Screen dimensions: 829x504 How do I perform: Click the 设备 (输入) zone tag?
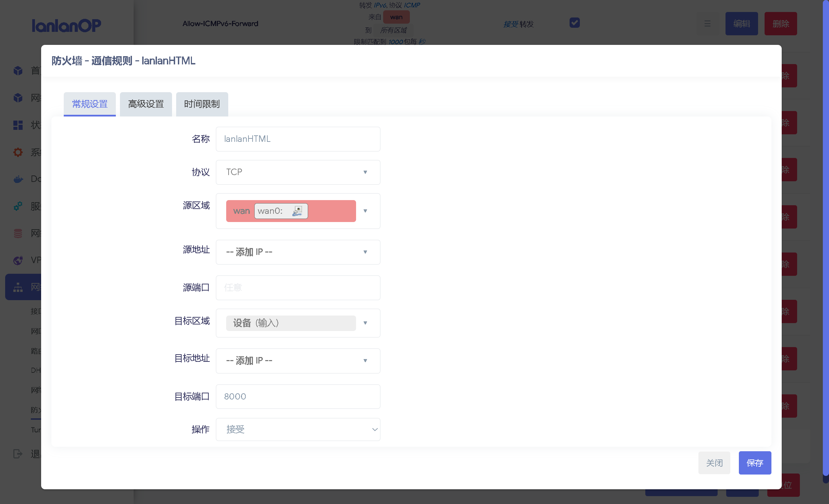pyautogui.click(x=291, y=323)
